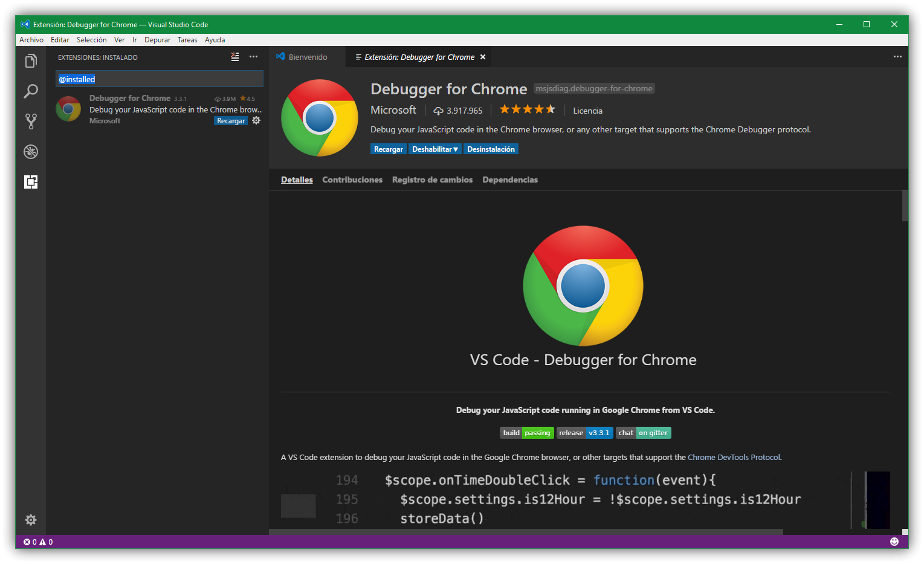Click the release v3.3.1 badge
This screenshot has width=924, height=564.
584,433
